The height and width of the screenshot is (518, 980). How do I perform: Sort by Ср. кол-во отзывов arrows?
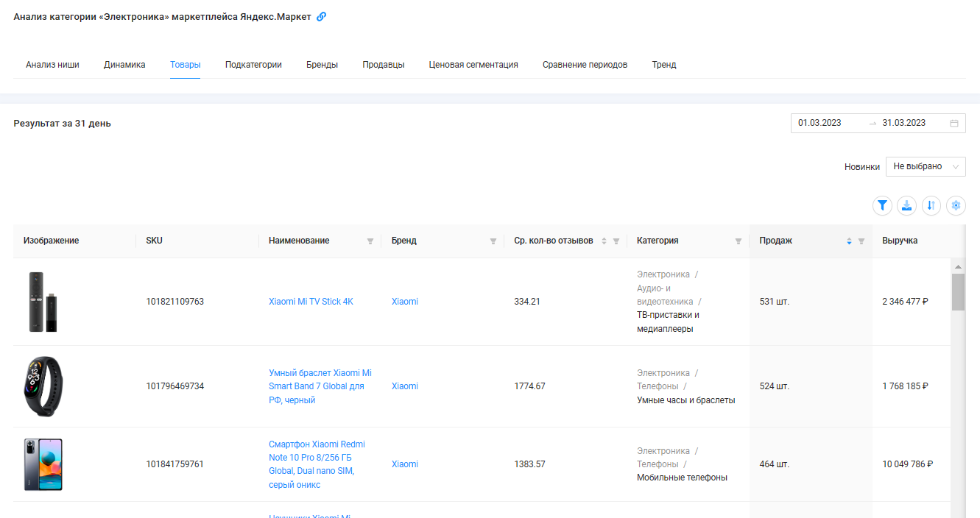click(x=604, y=241)
